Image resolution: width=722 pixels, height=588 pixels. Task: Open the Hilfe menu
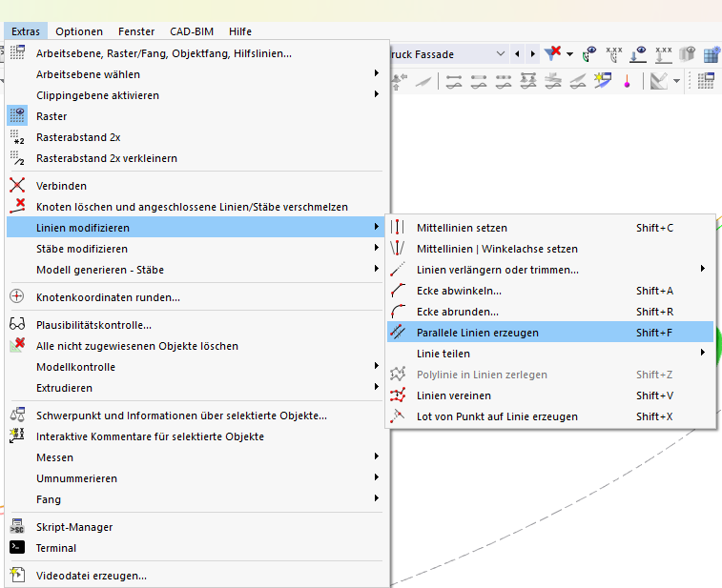click(240, 31)
